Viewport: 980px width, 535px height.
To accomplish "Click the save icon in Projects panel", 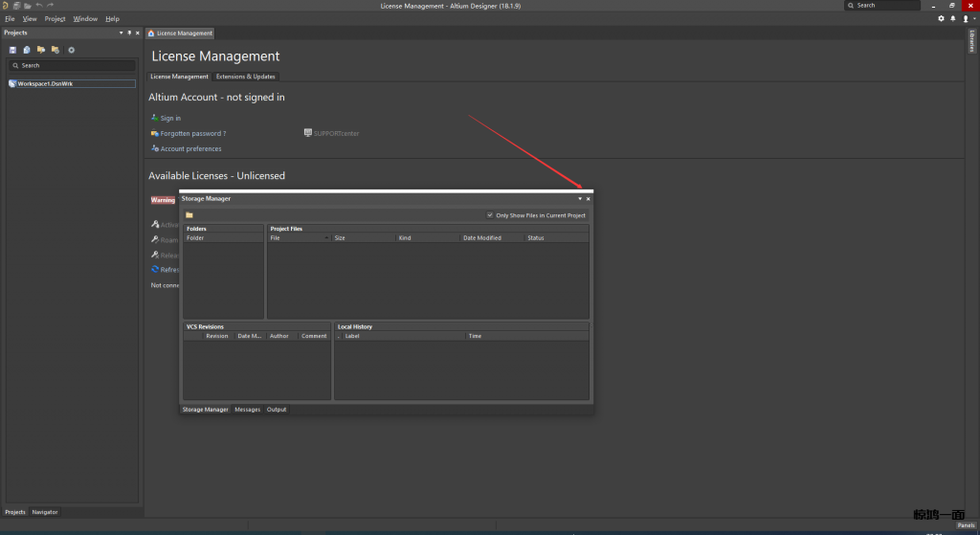I will pyautogui.click(x=12, y=50).
